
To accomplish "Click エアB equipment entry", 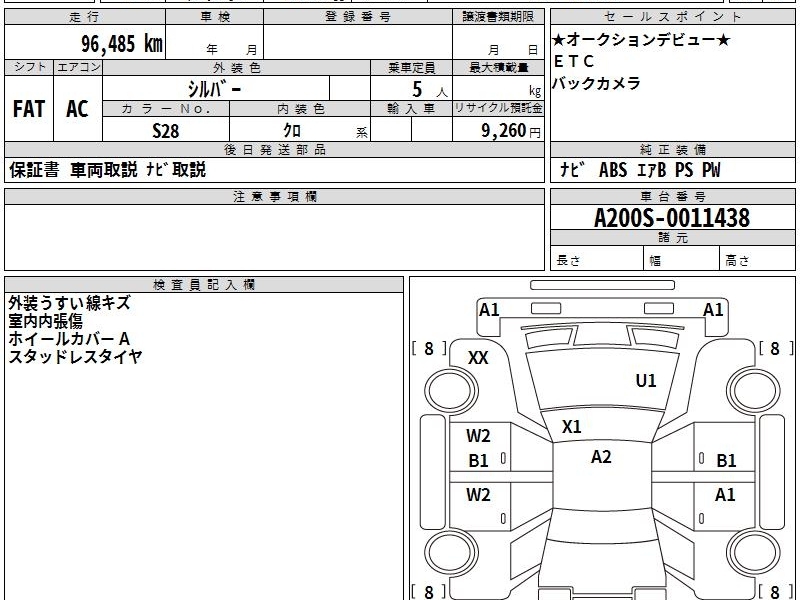I will 652,170.
